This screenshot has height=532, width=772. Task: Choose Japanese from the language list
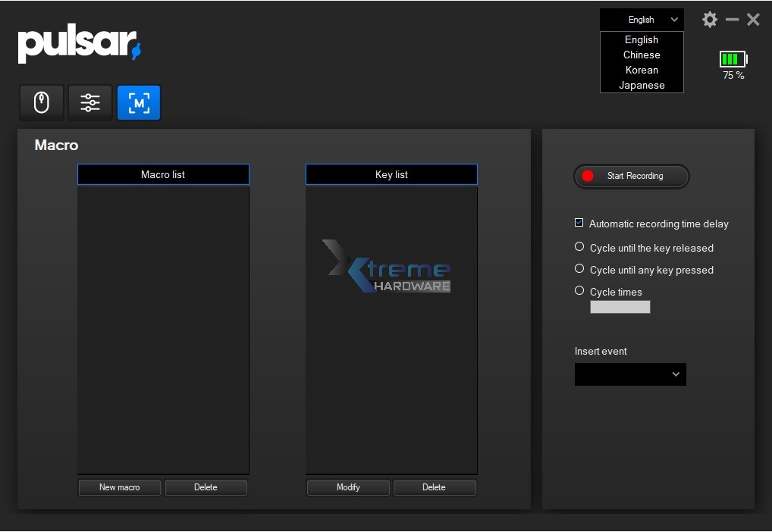pos(642,86)
